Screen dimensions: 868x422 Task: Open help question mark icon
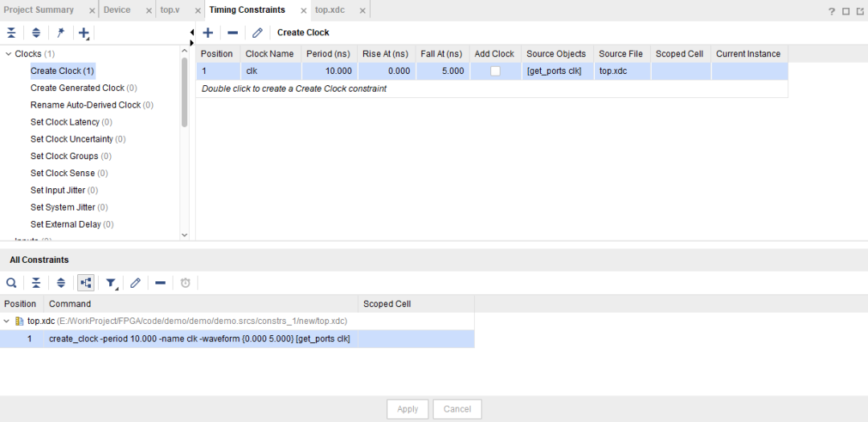pos(832,11)
